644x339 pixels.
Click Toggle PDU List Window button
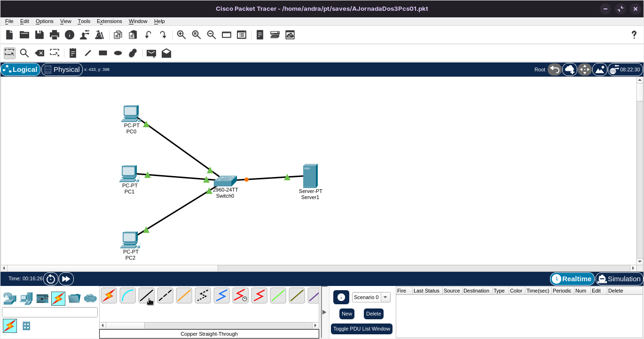(x=361, y=329)
